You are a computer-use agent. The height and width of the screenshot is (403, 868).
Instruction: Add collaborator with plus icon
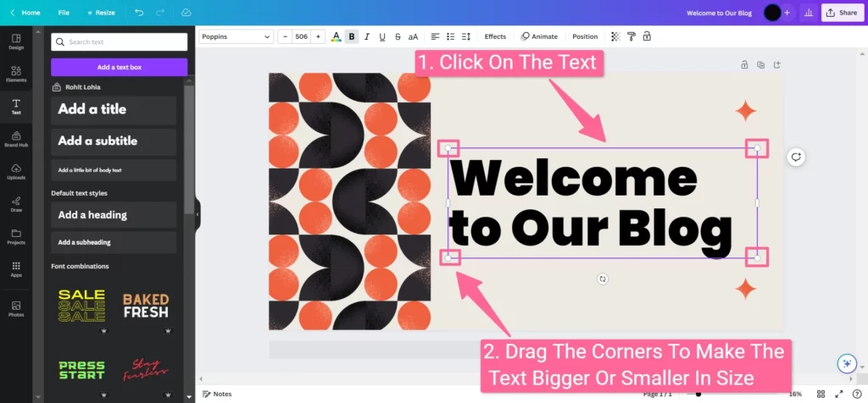coord(787,12)
